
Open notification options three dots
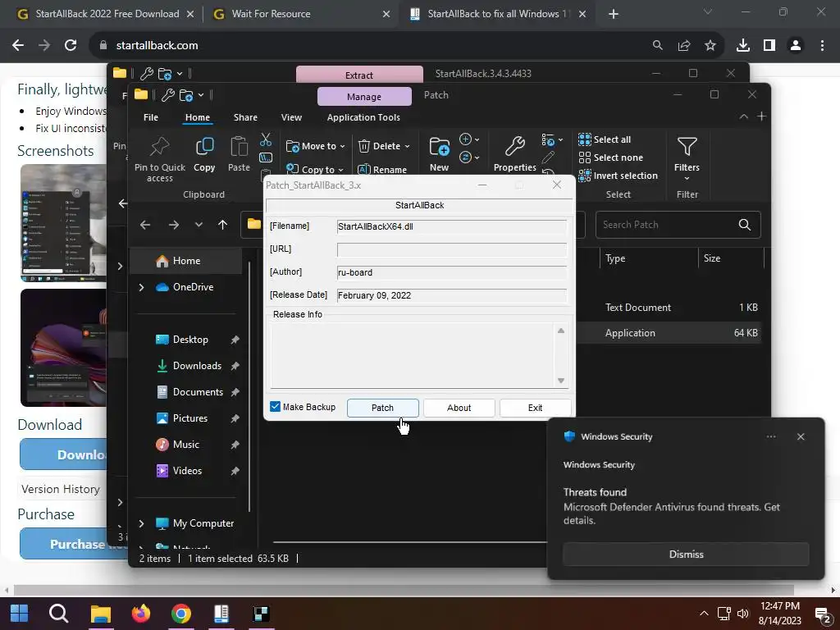(771, 436)
